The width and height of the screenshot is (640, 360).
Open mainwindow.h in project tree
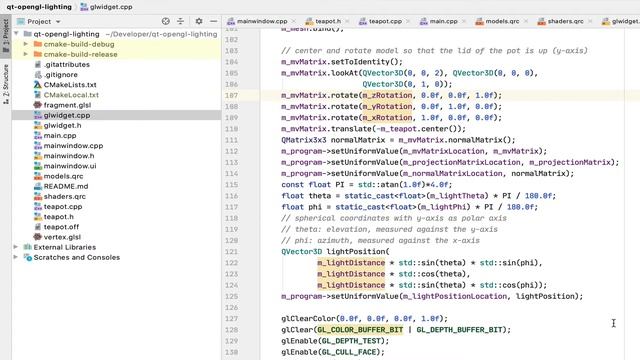[69, 156]
